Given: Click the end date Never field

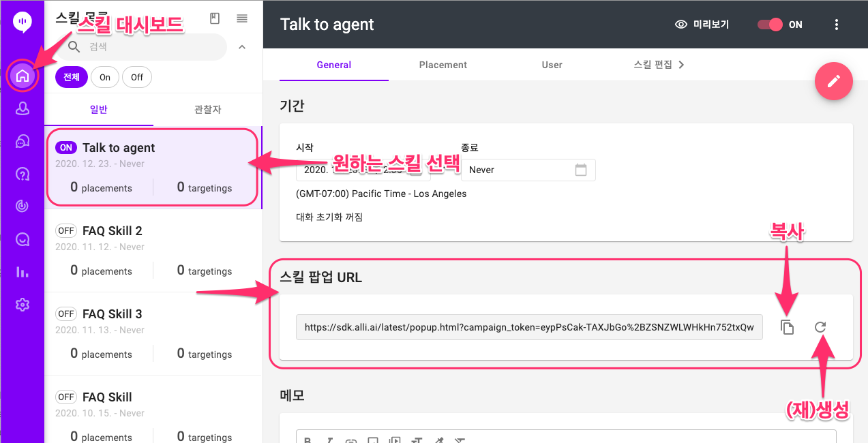Looking at the screenshot, I should [528, 170].
